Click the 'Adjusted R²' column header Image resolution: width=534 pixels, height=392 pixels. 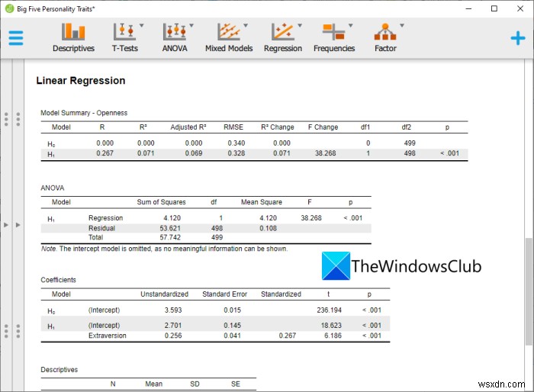click(x=188, y=127)
